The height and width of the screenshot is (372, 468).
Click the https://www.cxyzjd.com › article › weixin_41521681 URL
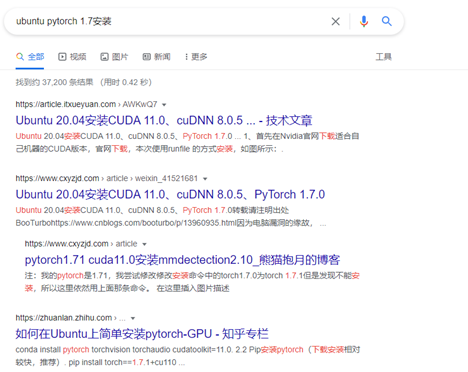click(x=107, y=178)
